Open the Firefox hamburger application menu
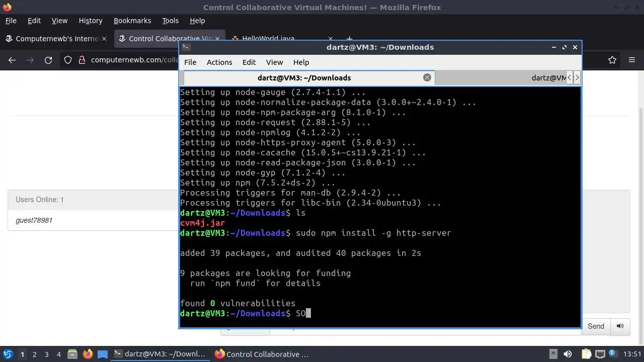 pyautogui.click(x=632, y=60)
